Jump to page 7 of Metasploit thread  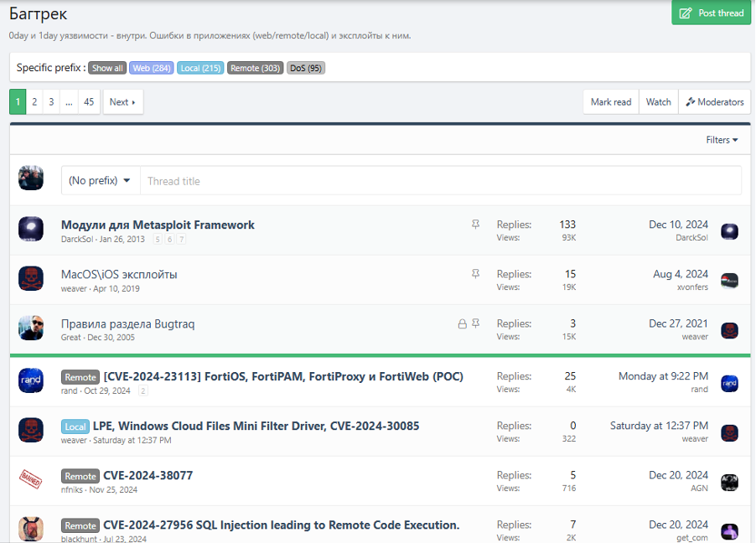tap(181, 239)
